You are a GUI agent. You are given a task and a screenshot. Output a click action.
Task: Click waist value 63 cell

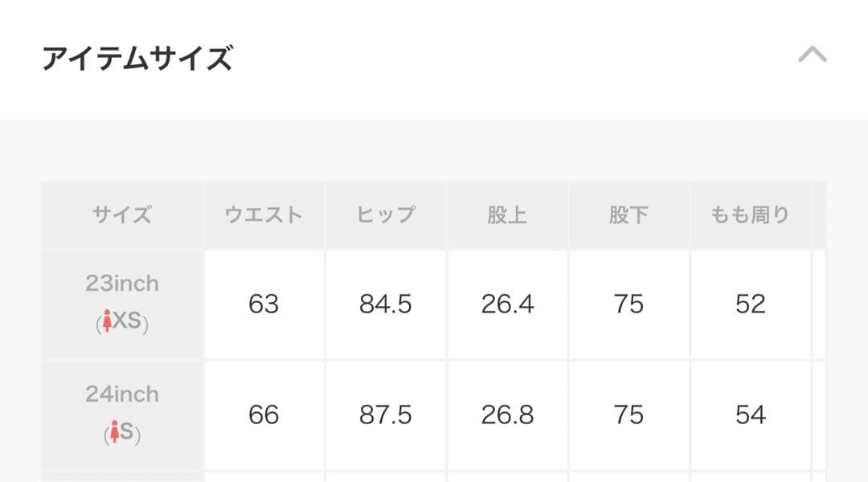(x=264, y=304)
